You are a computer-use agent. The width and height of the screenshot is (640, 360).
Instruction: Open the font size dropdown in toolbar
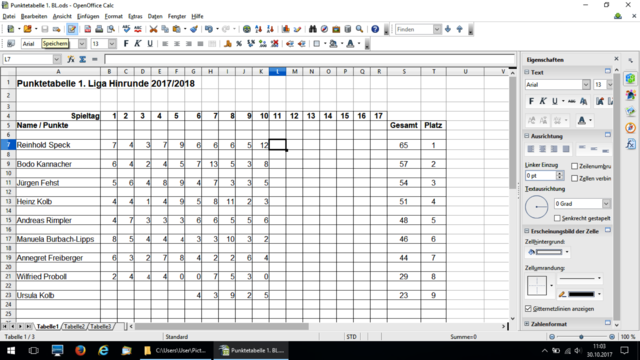[x=112, y=44]
